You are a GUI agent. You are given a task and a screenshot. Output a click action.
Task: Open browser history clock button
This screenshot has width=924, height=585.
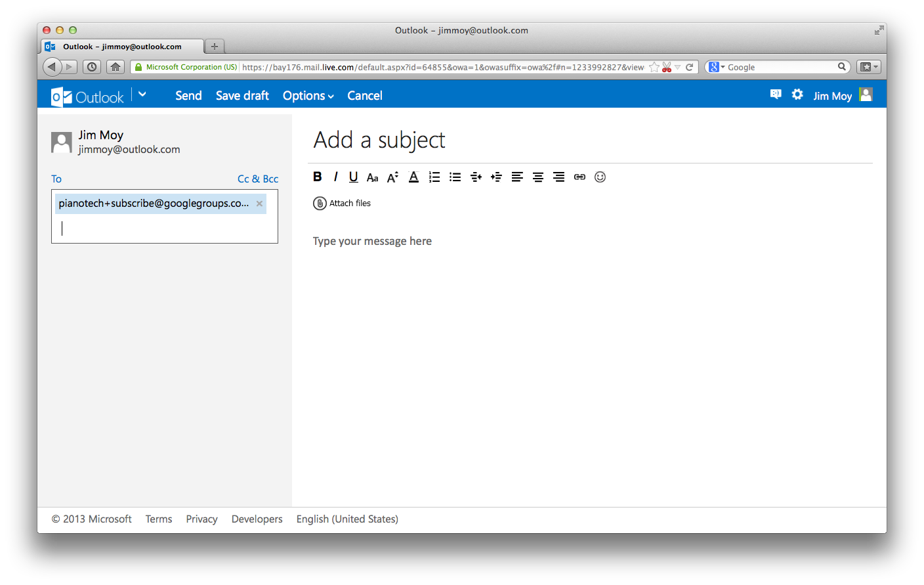(92, 67)
